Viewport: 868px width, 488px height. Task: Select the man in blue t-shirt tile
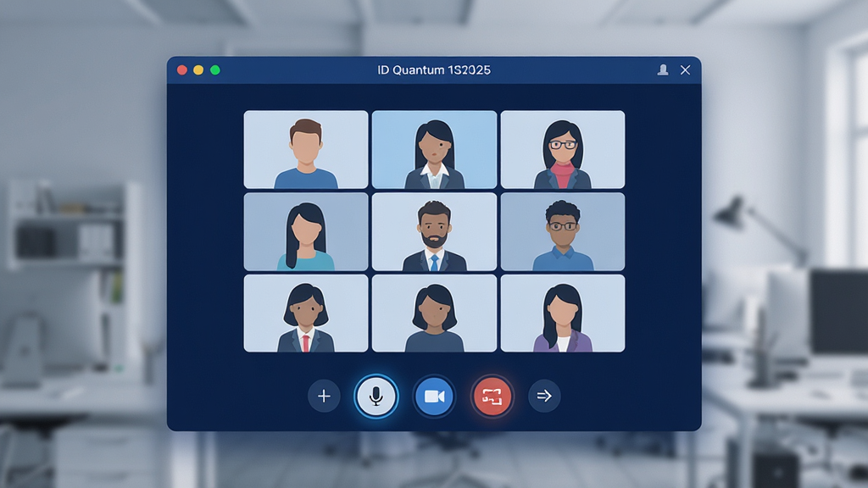pos(306,149)
